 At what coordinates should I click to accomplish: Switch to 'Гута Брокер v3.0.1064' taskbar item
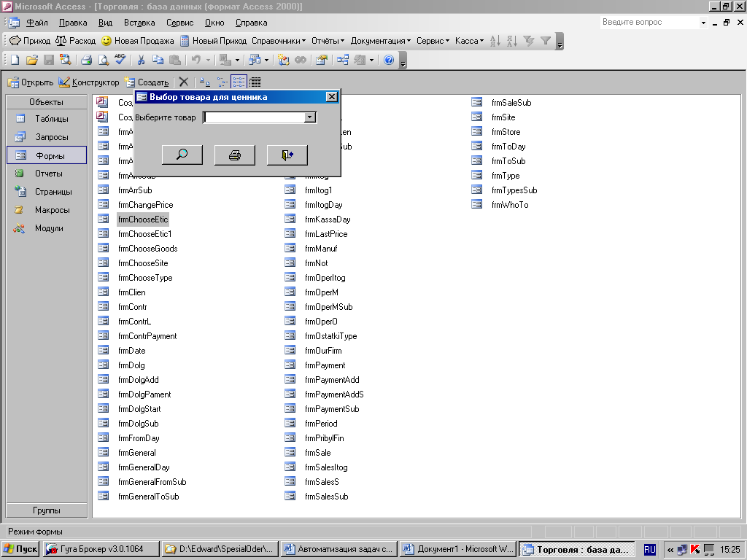coord(101,549)
